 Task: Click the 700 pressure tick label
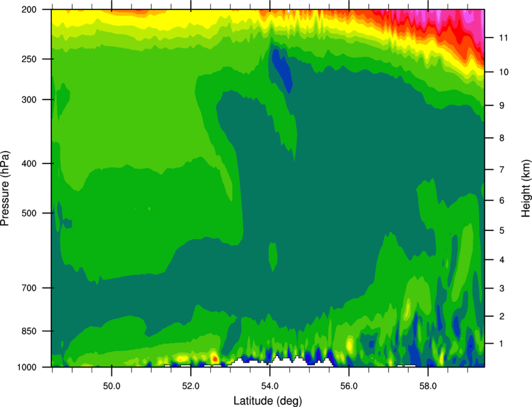pos(29,288)
